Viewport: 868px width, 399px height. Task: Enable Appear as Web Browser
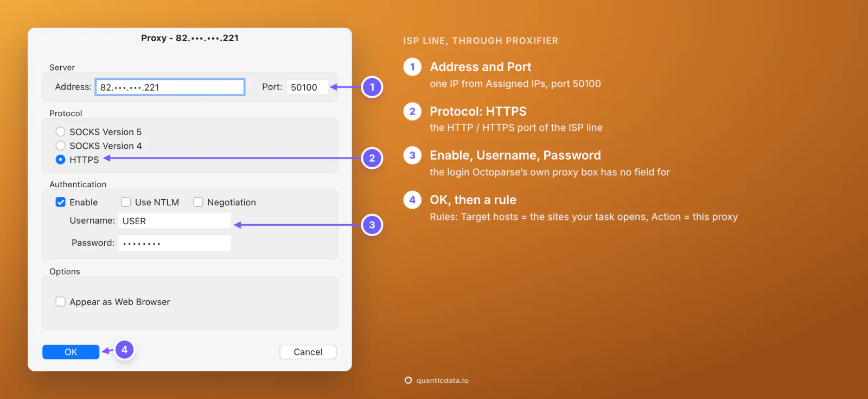pyautogui.click(x=60, y=301)
